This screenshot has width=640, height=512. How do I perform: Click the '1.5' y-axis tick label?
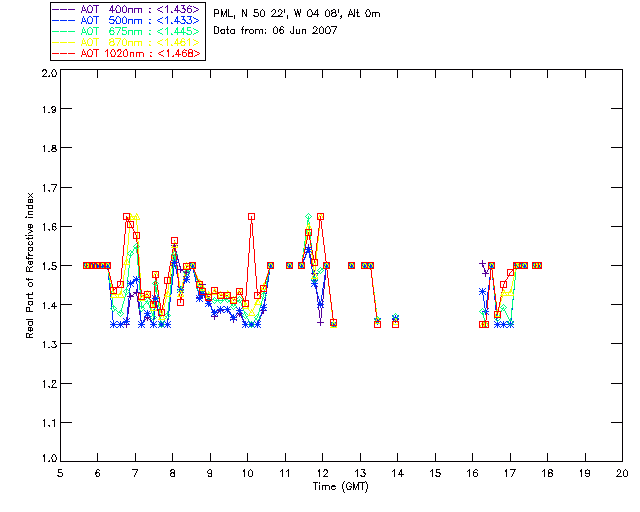coord(49,266)
